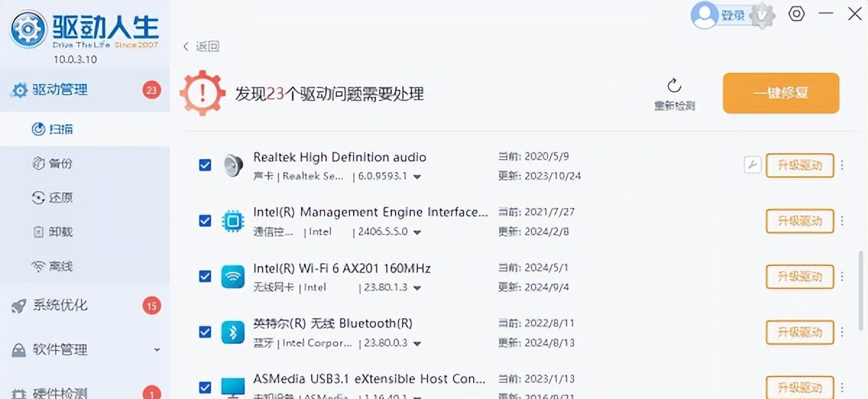Click the orange 一键修复 button

point(781,93)
